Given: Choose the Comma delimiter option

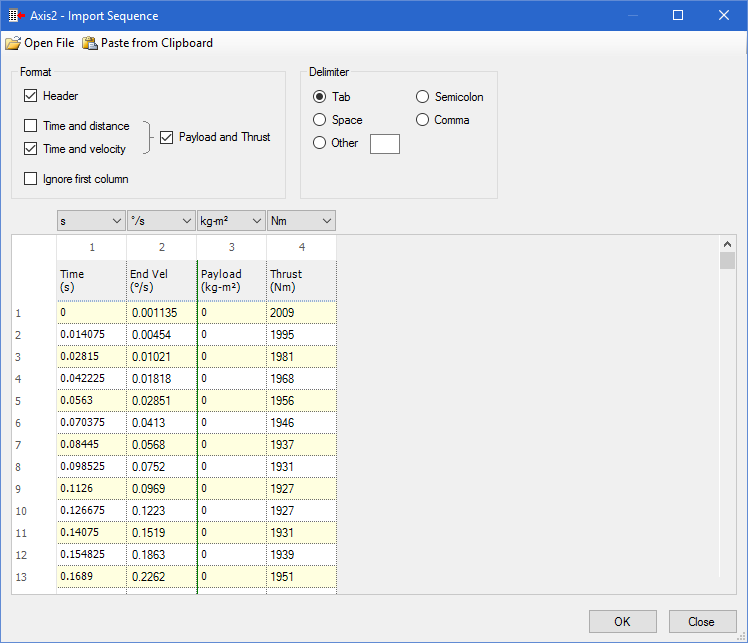Looking at the screenshot, I should pyautogui.click(x=423, y=120).
